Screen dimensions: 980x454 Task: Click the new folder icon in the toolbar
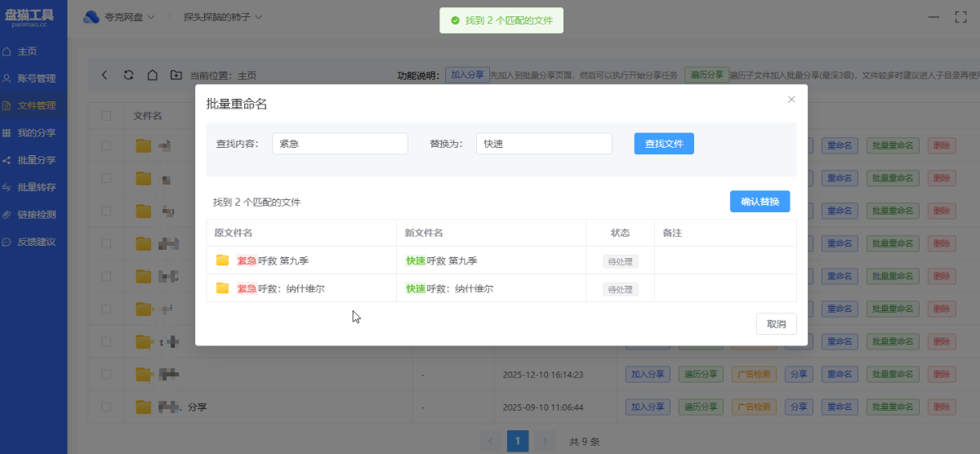[x=176, y=75]
